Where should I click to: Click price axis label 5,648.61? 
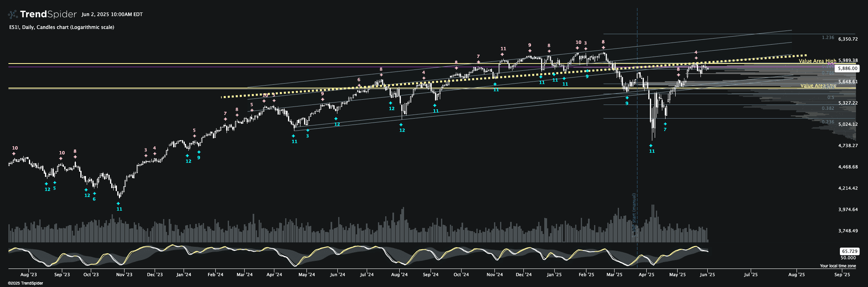pyautogui.click(x=848, y=82)
